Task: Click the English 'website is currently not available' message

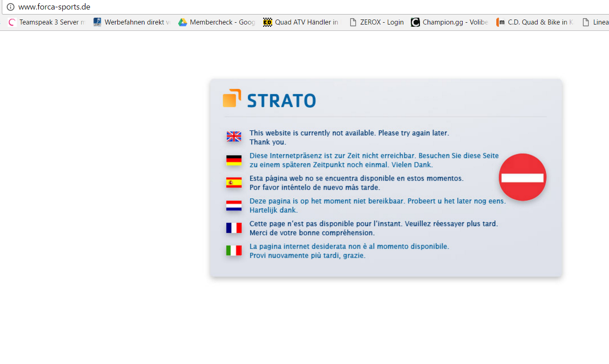Action: (349, 133)
